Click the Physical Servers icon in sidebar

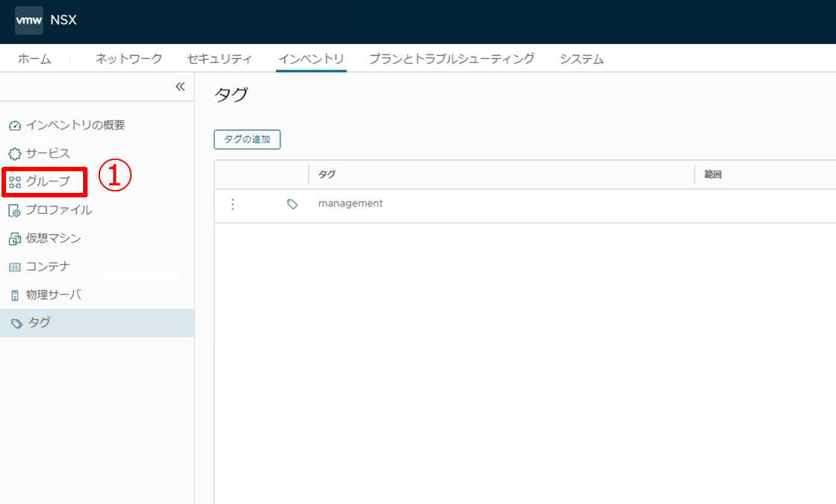tap(15, 295)
